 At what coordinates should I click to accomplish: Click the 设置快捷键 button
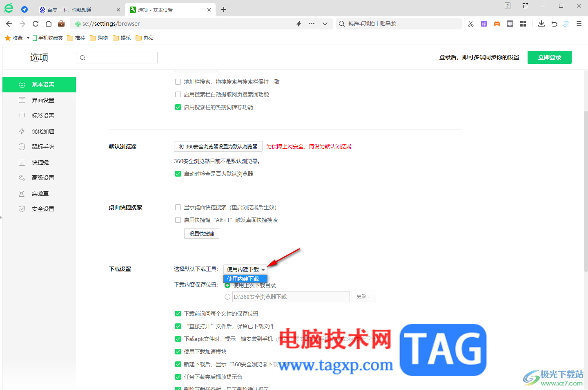click(x=202, y=233)
